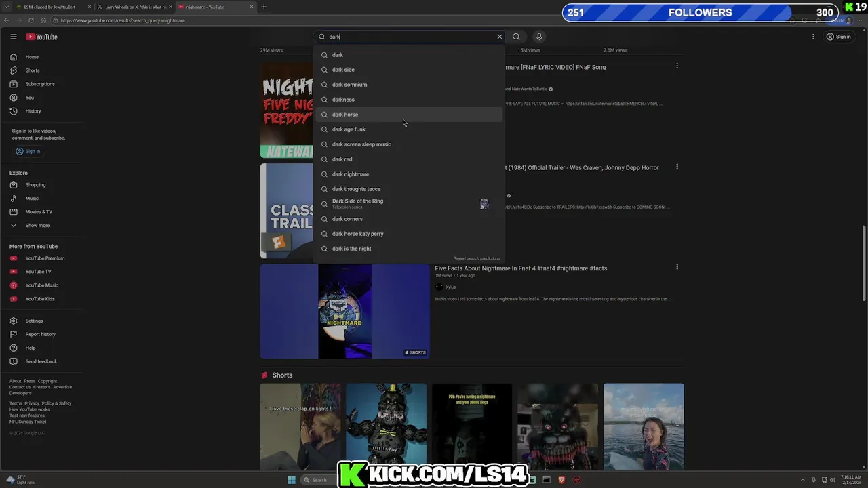This screenshot has width=868, height=488.
Task: Click the Privacy link in the sidebar footer
Action: tap(32, 403)
